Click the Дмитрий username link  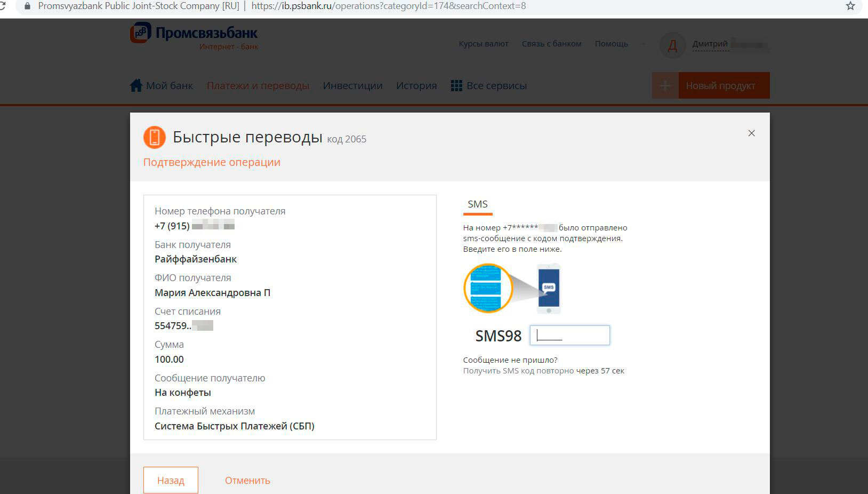tap(710, 44)
